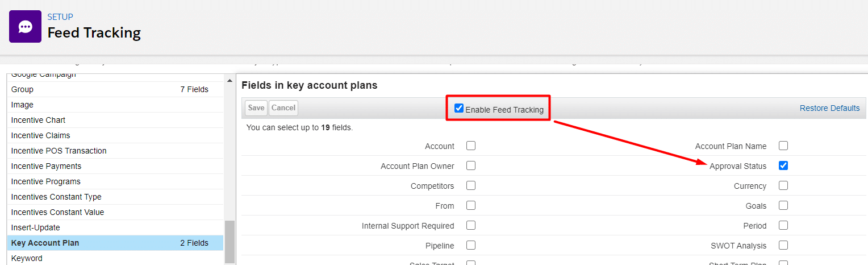Screen dimensions: 868x265
Task: Choose Incentive Chart from object list
Action: click(38, 120)
